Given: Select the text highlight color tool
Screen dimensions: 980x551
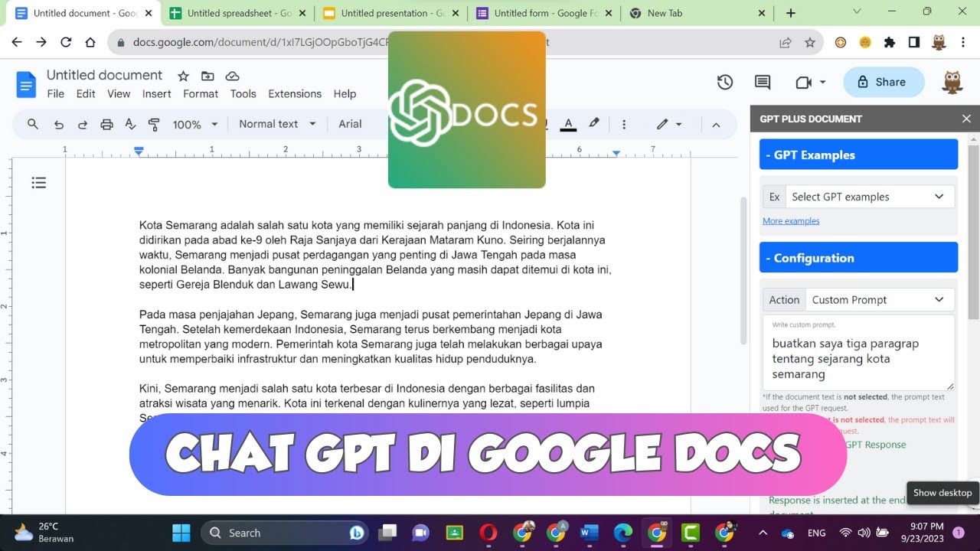Looking at the screenshot, I should click(594, 123).
